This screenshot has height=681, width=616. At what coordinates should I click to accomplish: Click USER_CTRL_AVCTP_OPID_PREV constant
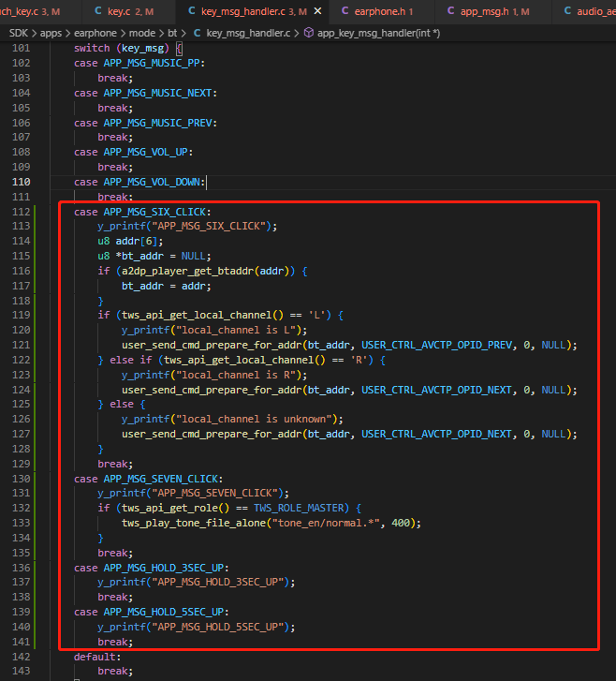[x=436, y=345]
